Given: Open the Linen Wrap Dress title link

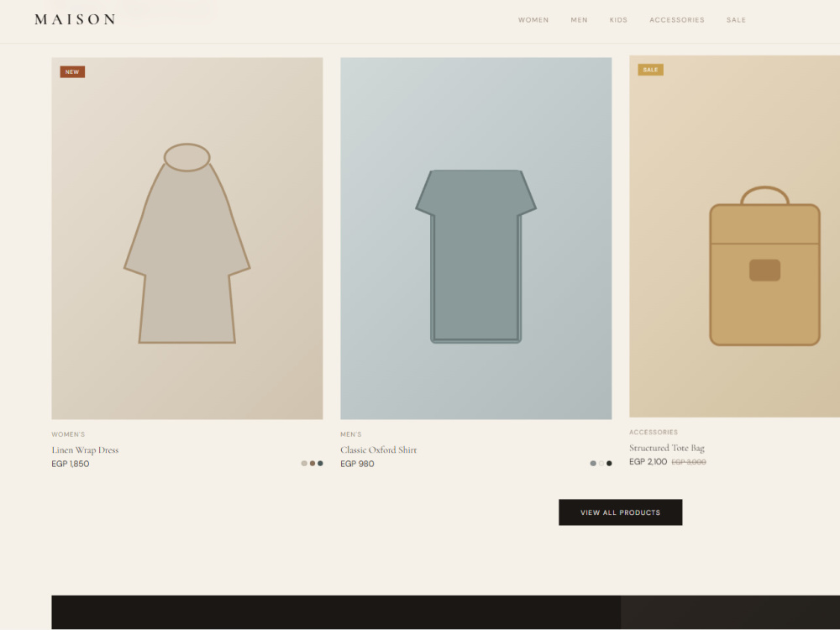Looking at the screenshot, I should pos(85,450).
